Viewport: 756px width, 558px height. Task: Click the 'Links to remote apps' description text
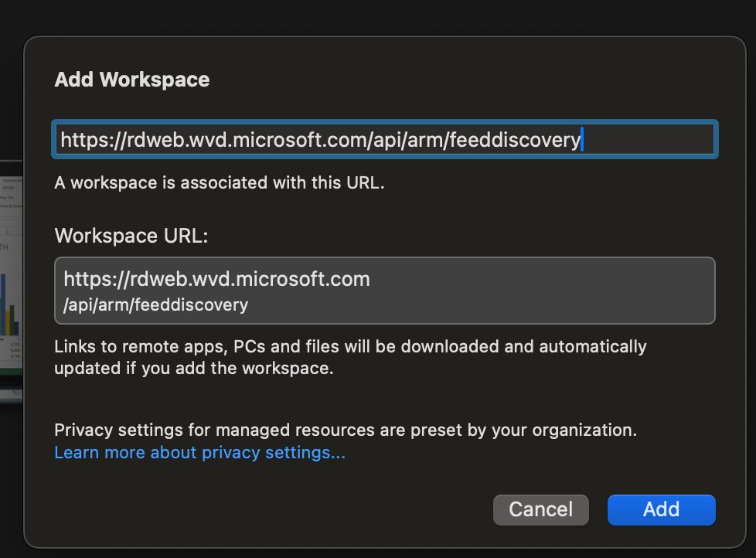(x=350, y=357)
